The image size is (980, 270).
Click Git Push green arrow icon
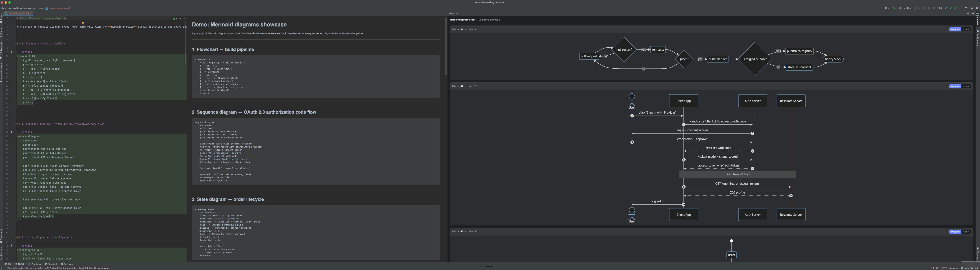coord(956,8)
